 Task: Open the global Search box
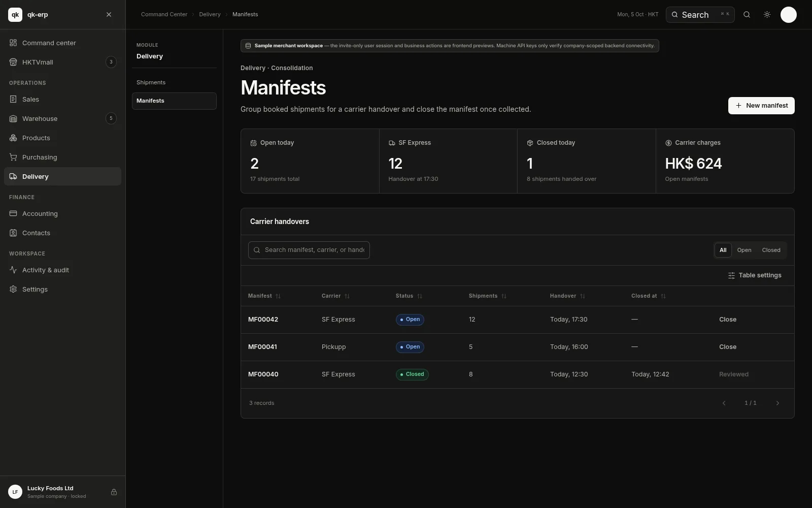[x=700, y=15]
